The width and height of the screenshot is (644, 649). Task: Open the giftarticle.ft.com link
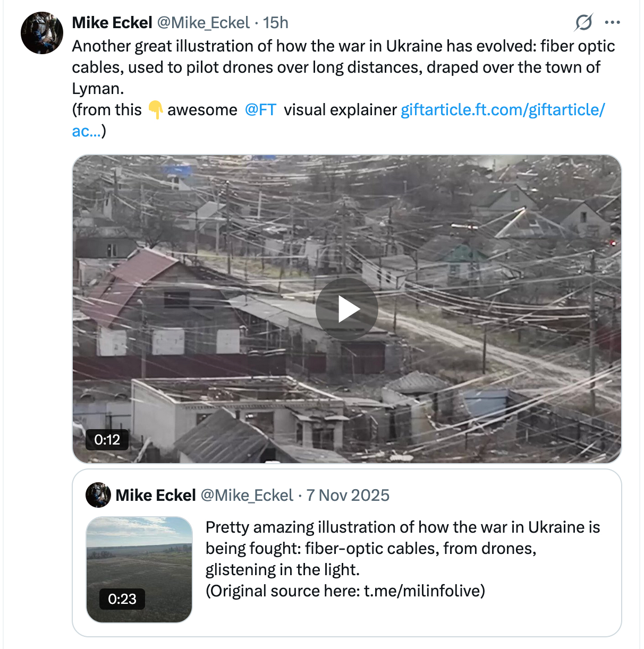pos(502,110)
